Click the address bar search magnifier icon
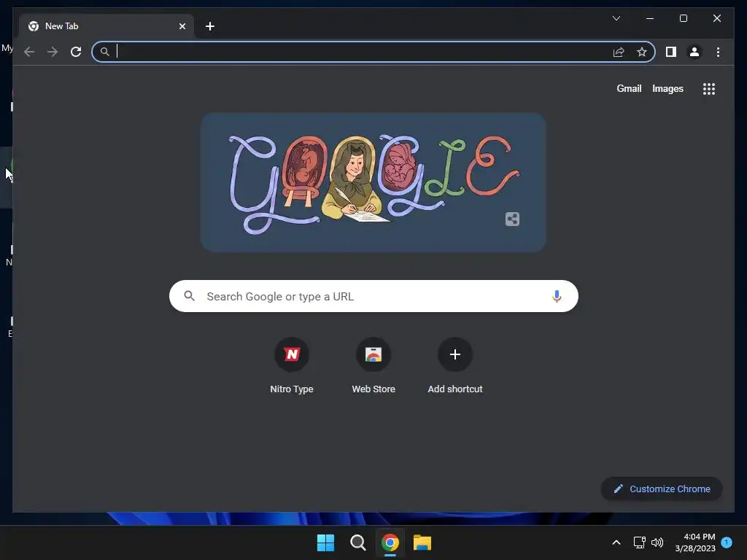747x560 pixels. point(105,52)
